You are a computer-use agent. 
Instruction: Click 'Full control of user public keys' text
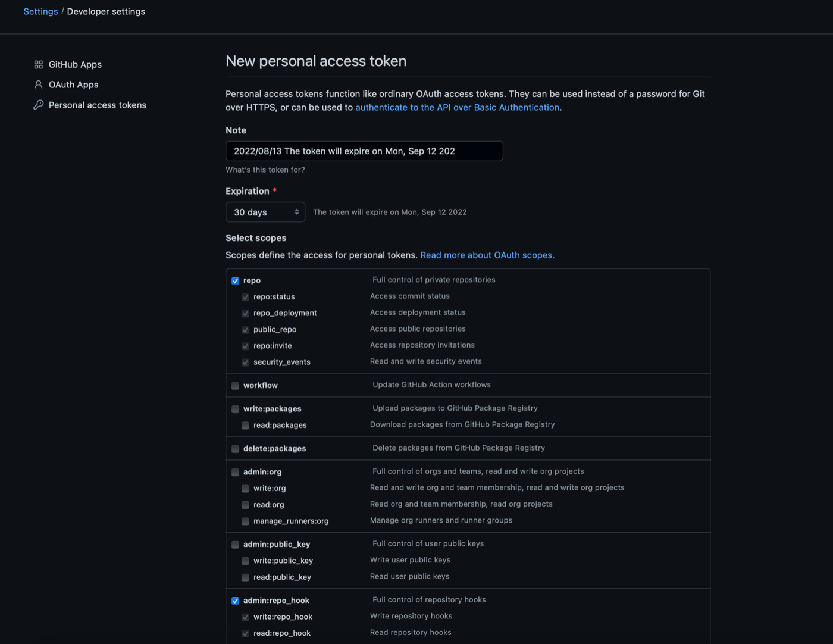428,544
